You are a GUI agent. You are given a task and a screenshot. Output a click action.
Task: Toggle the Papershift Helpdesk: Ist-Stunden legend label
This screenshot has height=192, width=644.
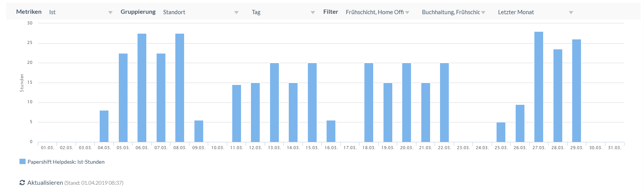pyautogui.click(x=66, y=162)
